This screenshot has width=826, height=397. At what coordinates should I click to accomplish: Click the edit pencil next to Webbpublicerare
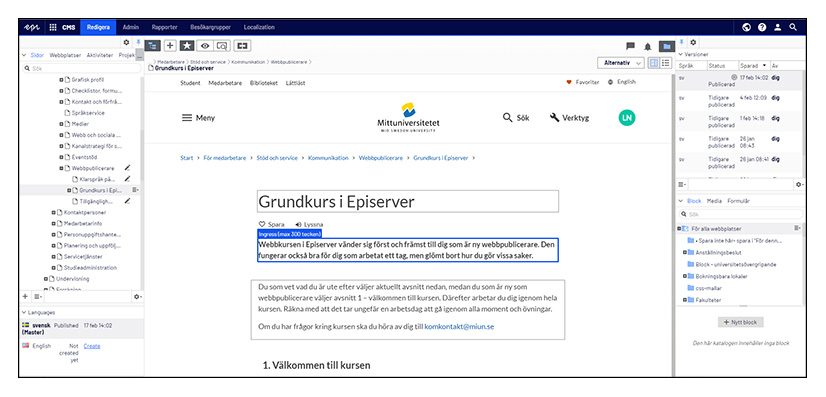[127, 168]
